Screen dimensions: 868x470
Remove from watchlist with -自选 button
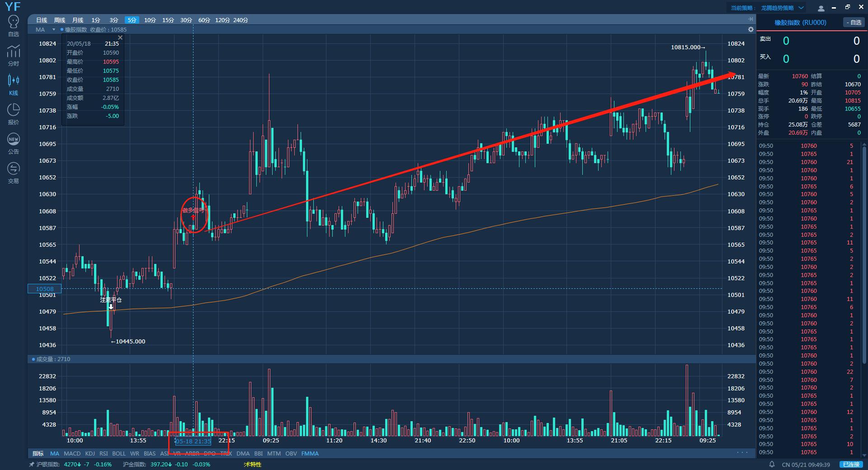tap(854, 23)
